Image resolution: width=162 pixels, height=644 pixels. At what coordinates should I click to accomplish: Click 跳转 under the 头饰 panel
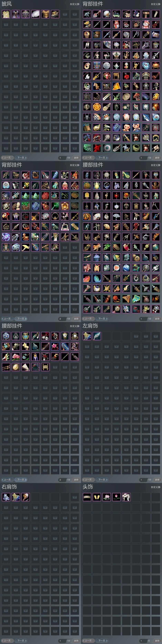tap(157, 641)
